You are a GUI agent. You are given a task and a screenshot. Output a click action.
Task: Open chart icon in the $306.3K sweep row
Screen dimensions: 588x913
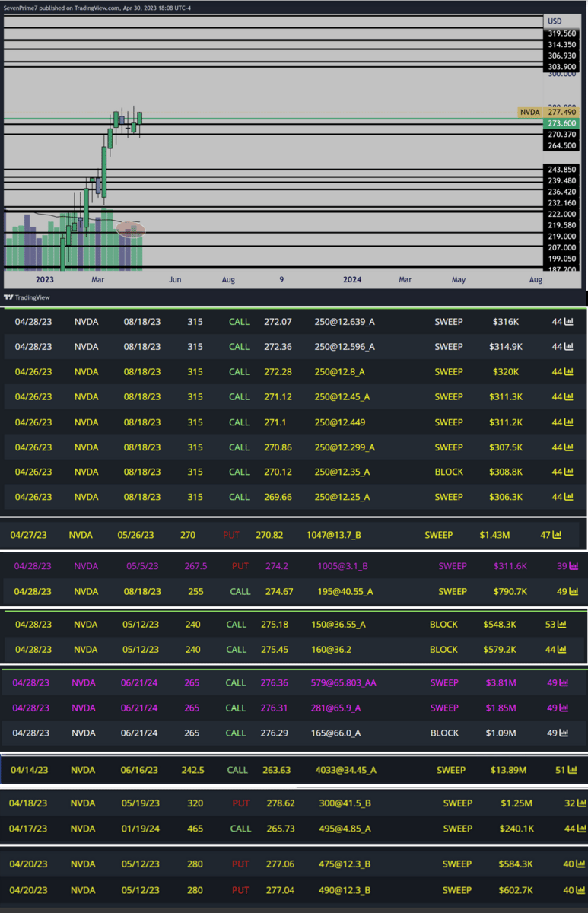point(569,497)
